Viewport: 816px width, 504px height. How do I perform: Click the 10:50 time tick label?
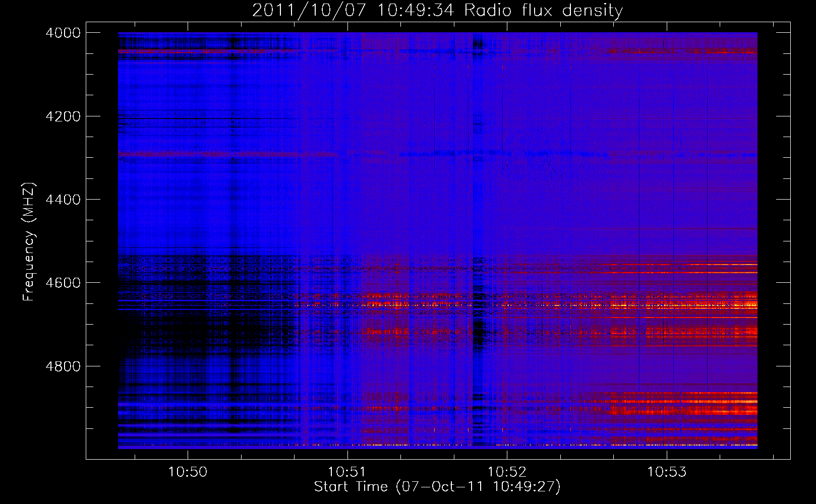[188, 472]
